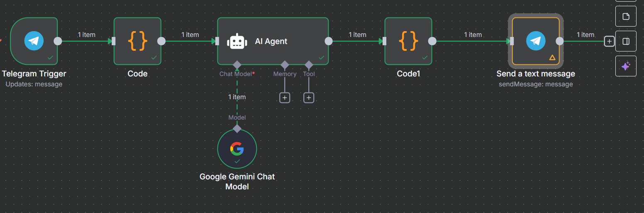Image resolution: width=644 pixels, height=213 pixels.
Task: Click the AI Agent input connector
Action: click(217, 41)
